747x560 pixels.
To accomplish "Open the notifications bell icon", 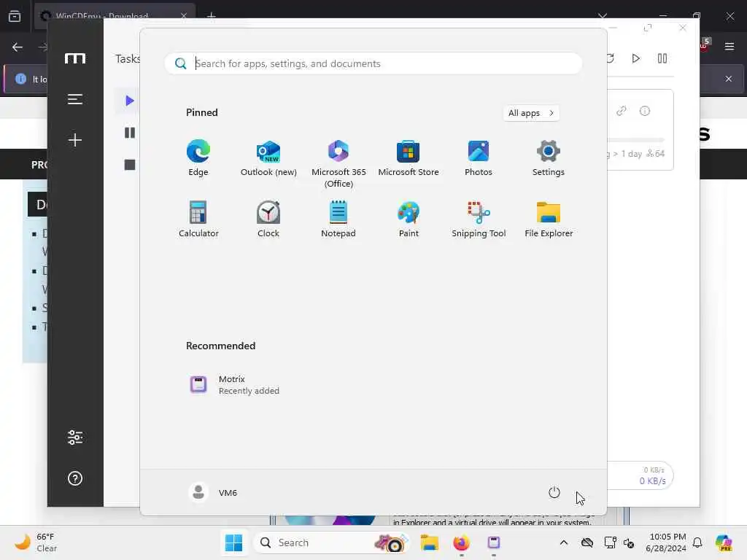I will (697, 542).
